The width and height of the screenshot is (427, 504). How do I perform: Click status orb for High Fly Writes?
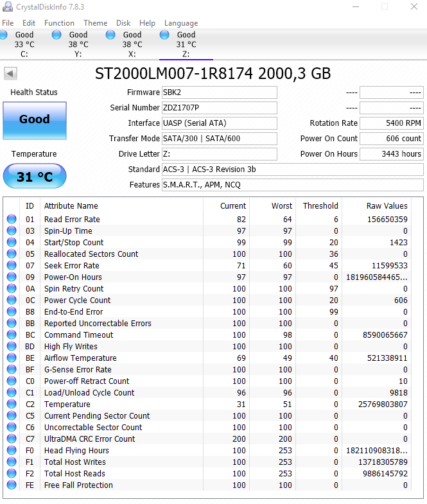coord(12,346)
